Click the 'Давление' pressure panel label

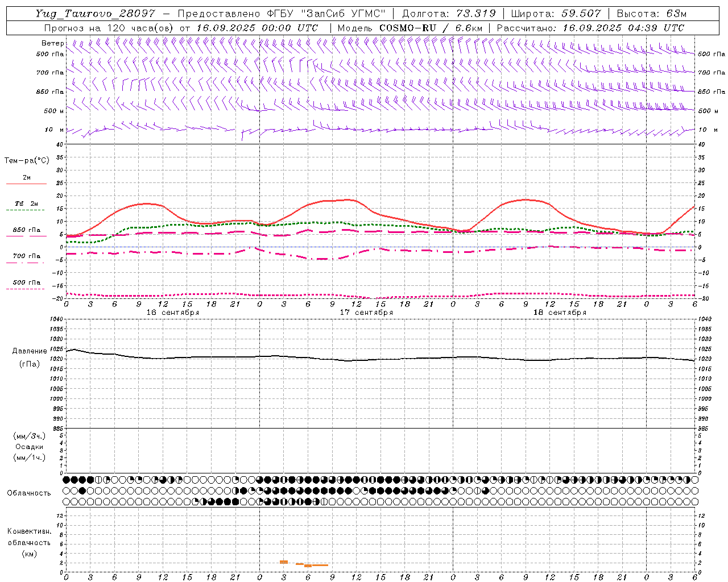point(30,351)
